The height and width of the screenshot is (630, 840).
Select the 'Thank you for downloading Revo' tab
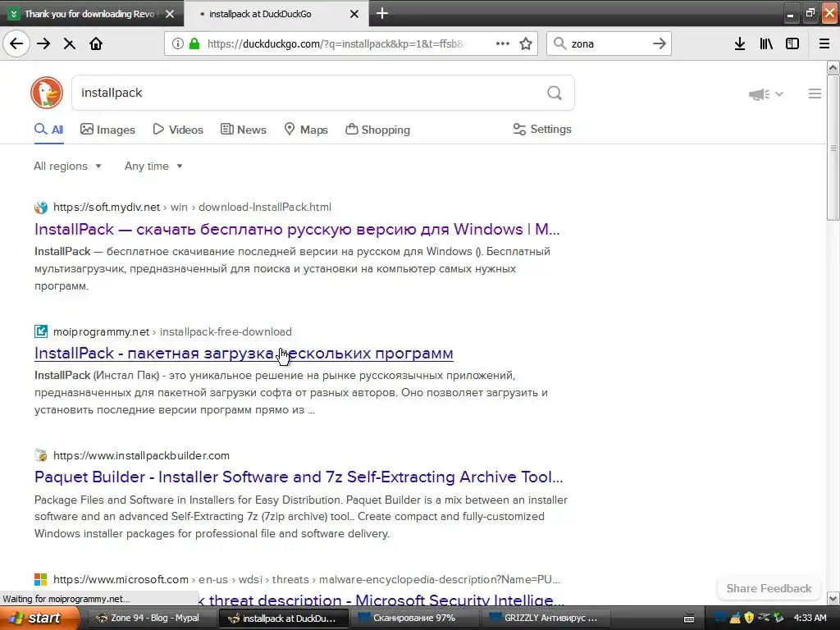pyautogui.click(x=91, y=14)
